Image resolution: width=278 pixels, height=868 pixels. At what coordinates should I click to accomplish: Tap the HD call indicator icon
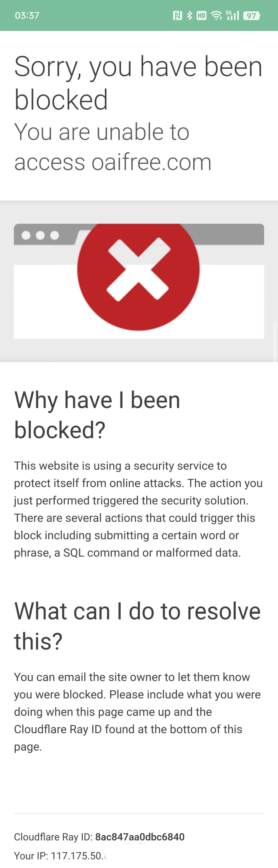point(202,15)
